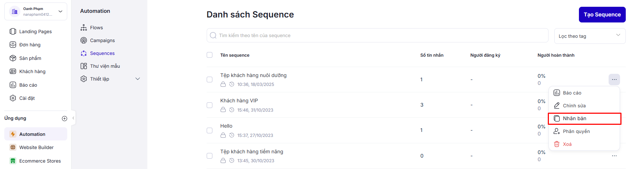Click the Tạo Sequence button

coord(602,15)
